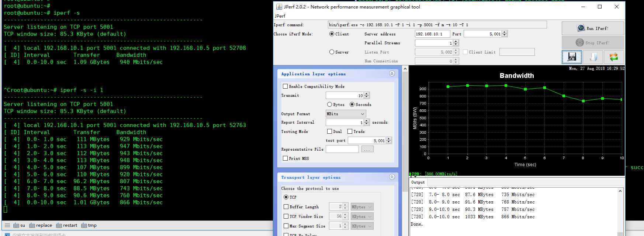Click the Transmit value field
This screenshot has width=644, height=236.
344,95
